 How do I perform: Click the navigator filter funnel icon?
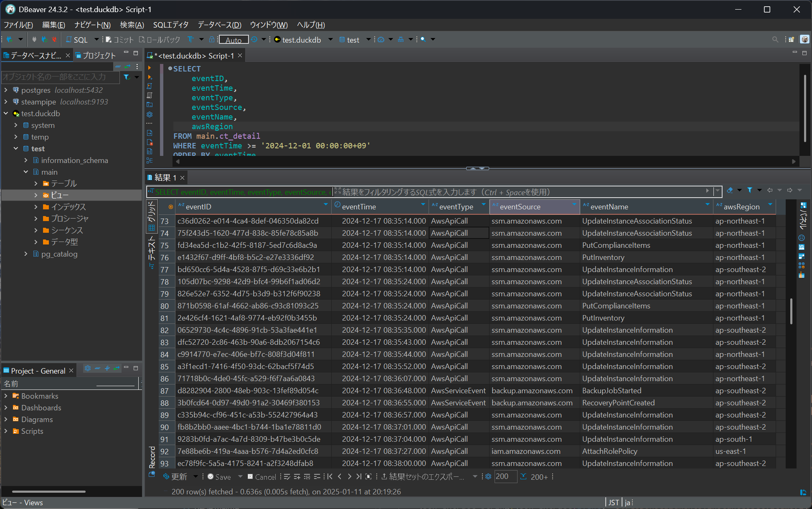coord(127,77)
